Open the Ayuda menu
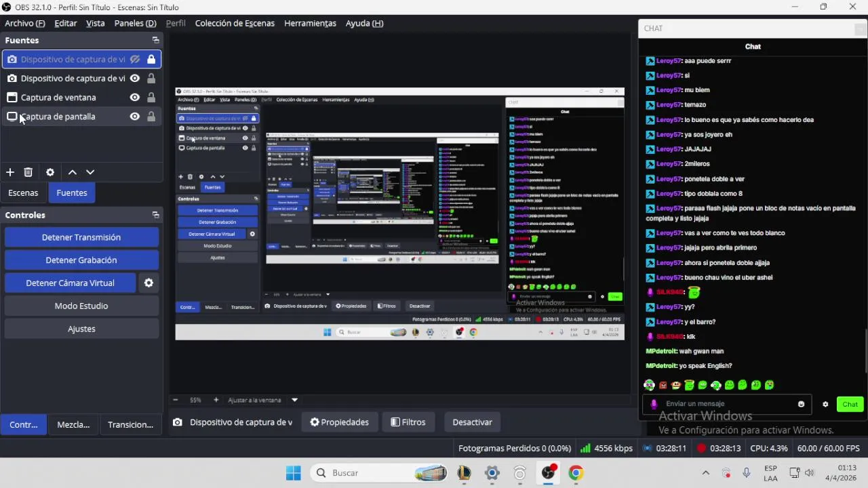 tap(364, 23)
